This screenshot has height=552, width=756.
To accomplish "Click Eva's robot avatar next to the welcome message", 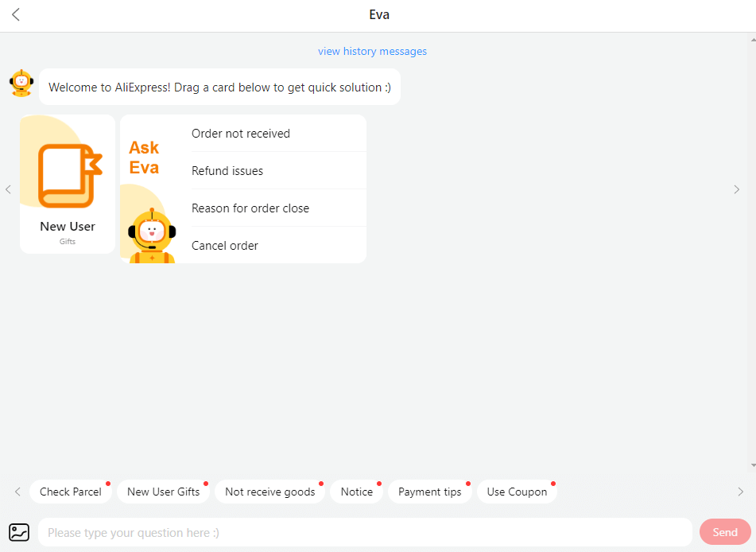I will [21, 84].
